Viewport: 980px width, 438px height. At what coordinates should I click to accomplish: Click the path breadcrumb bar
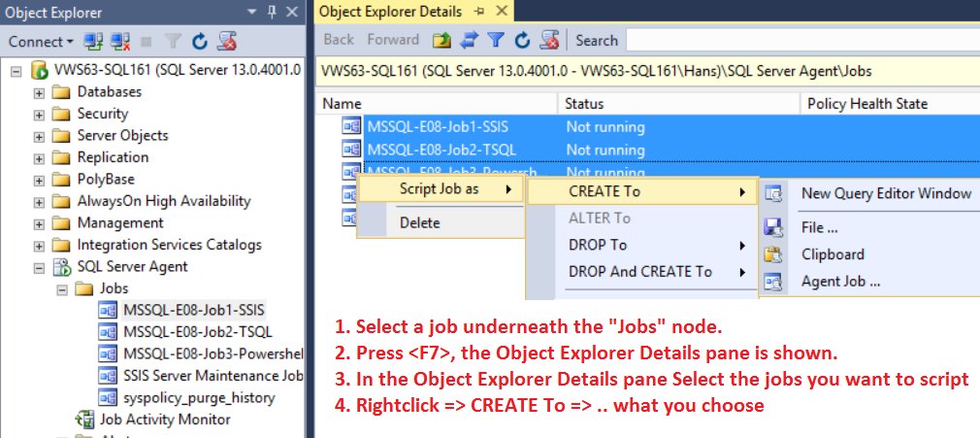pos(648,71)
